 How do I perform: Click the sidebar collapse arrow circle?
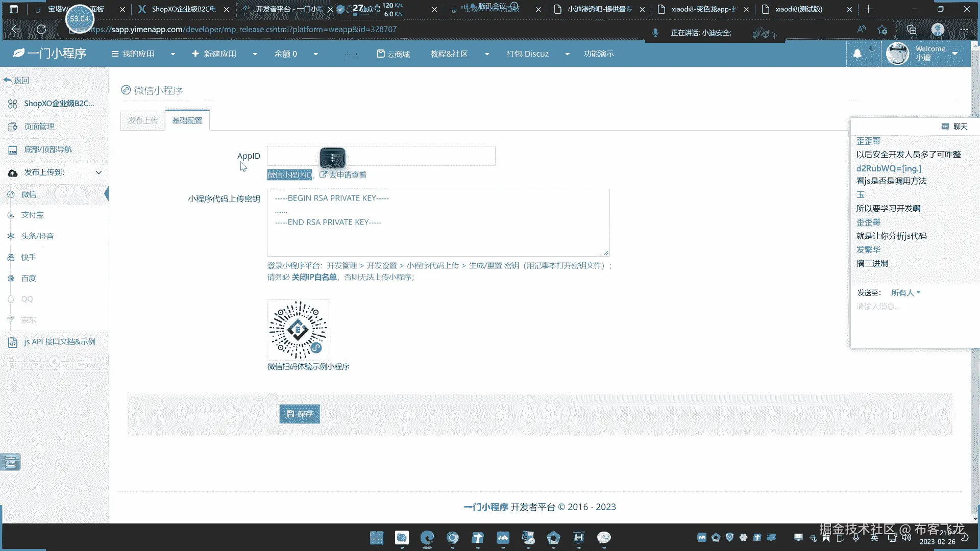point(54,362)
